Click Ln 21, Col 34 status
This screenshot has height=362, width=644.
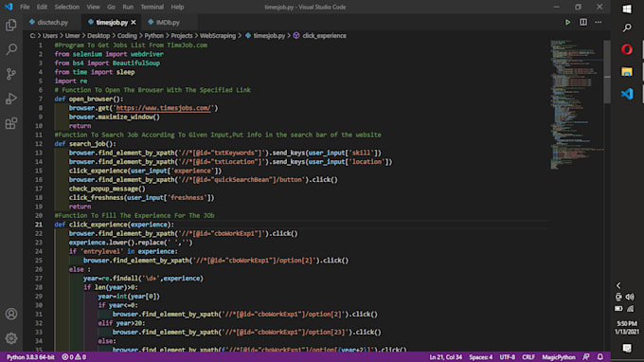pyautogui.click(x=446, y=357)
